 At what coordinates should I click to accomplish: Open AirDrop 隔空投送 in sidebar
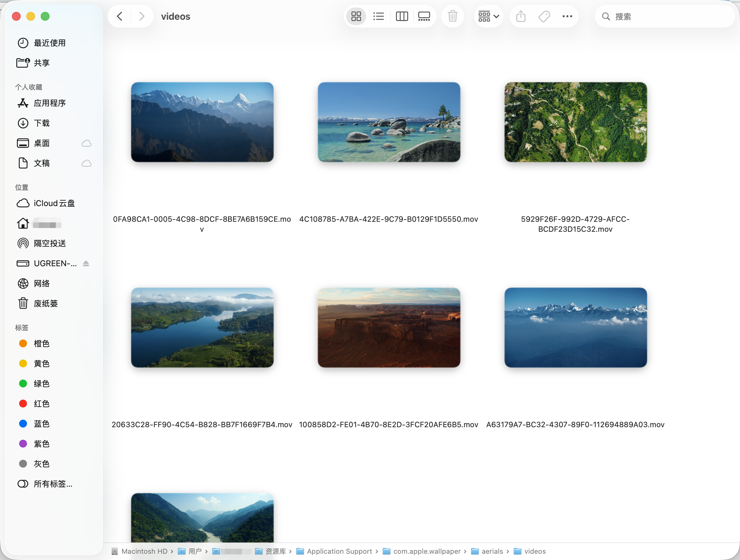click(50, 243)
